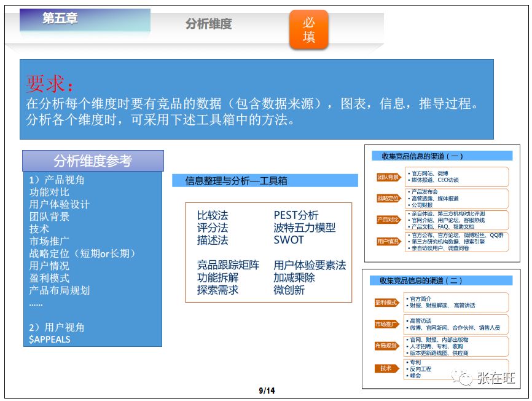Click the 版本更新路线图、供应商 bullet
Image resolution: width=532 pixels, height=401 pixels.
[437, 353]
